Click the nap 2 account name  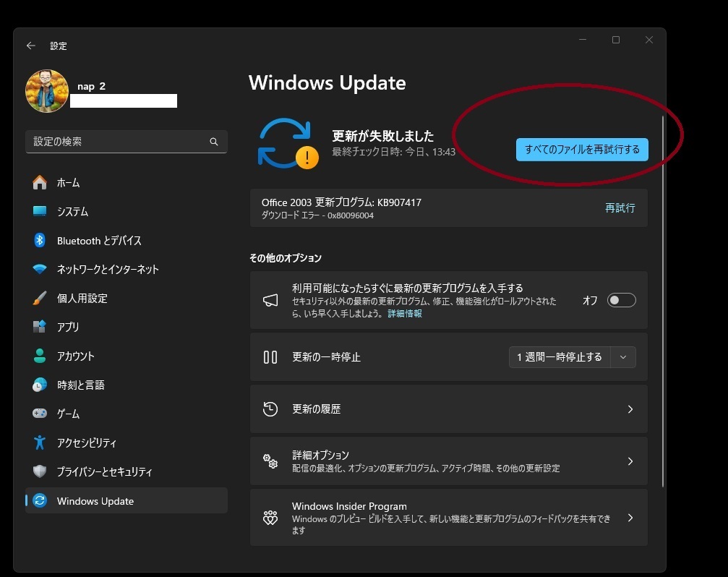92,86
